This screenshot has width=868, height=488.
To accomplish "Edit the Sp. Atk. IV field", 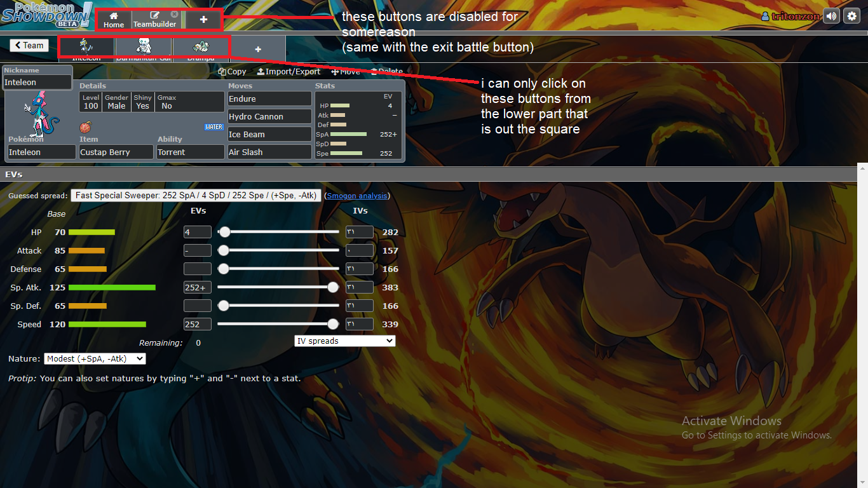I will tap(360, 287).
